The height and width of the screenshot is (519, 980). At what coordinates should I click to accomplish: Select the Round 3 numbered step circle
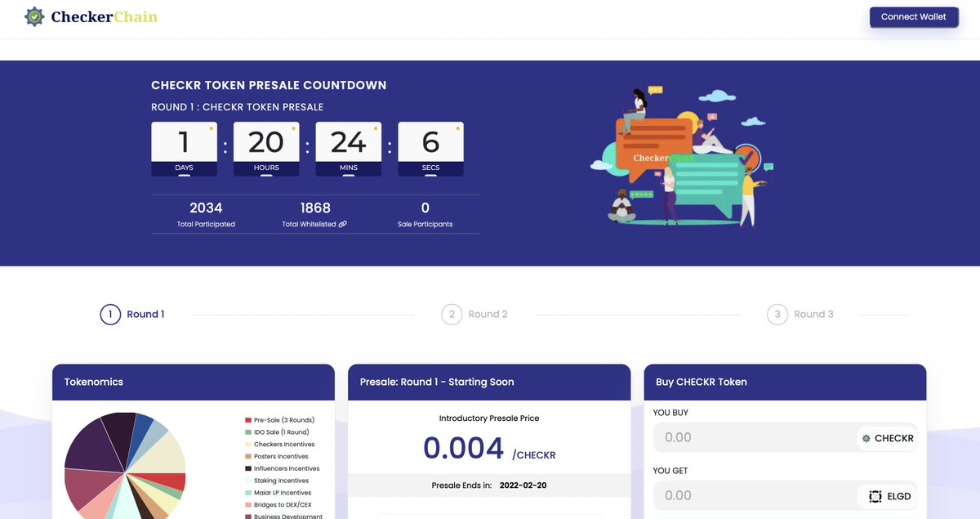777,314
